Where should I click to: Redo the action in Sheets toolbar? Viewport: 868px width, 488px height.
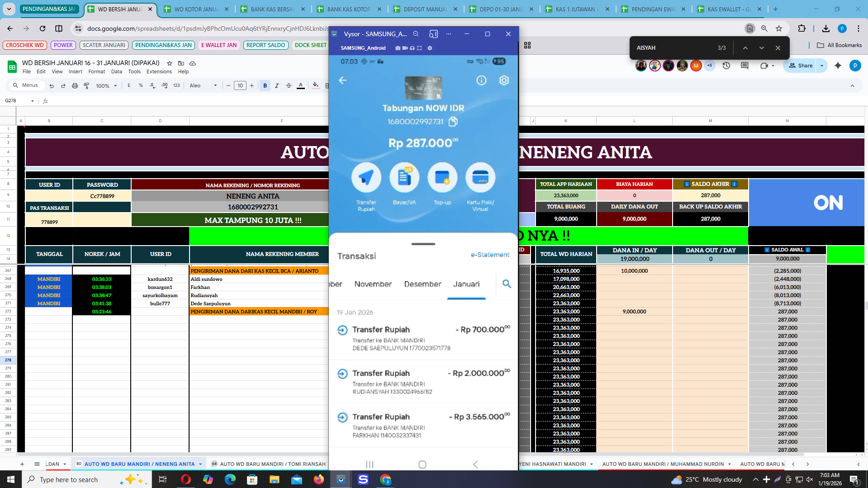63,85
